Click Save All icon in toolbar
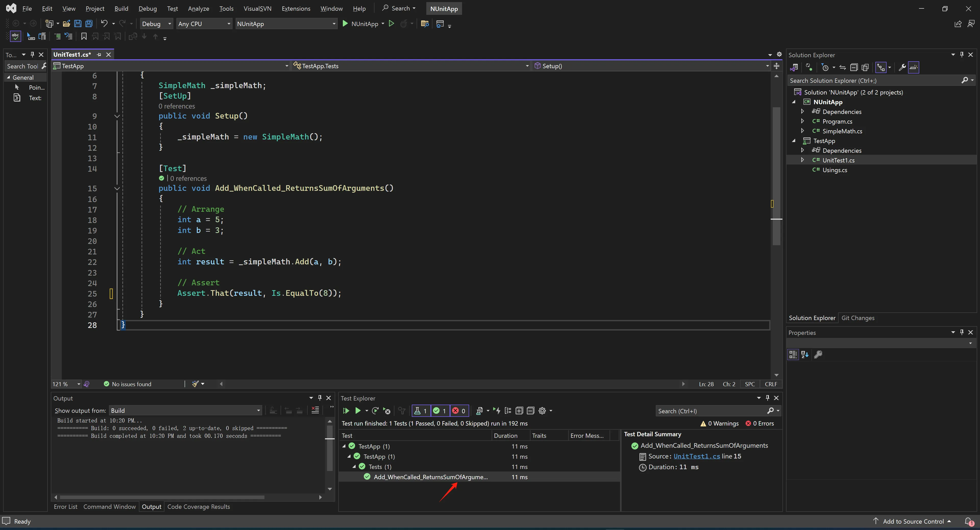The height and width of the screenshot is (530, 980). pyautogui.click(x=89, y=23)
